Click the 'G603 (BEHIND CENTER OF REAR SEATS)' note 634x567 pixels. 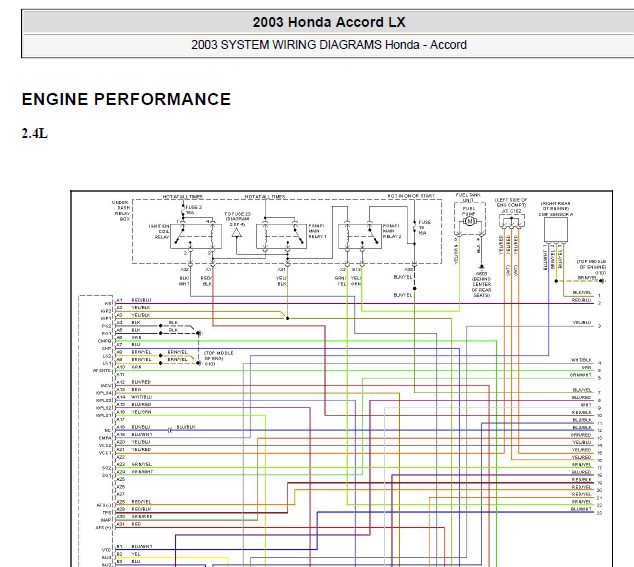[x=481, y=285]
